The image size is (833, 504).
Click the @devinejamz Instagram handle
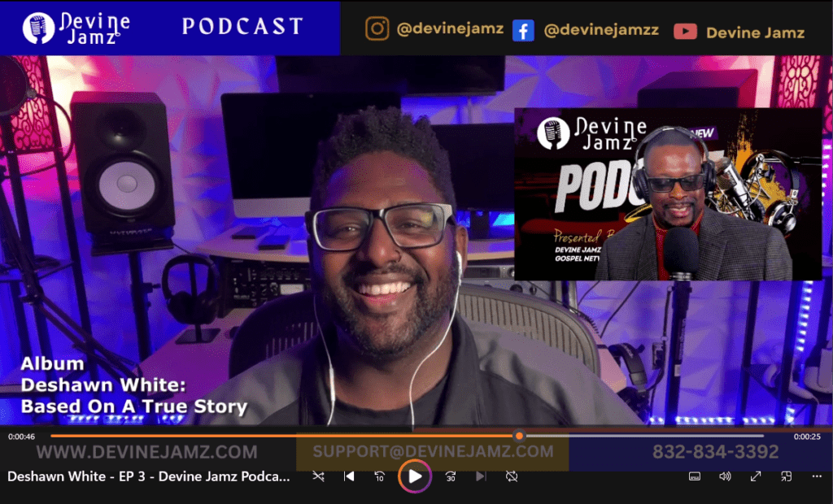450,28
